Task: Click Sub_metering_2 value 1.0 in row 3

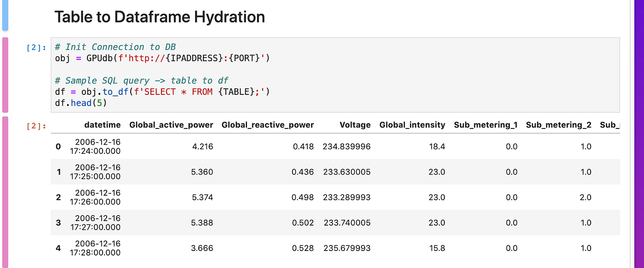Action: [586, 222]
